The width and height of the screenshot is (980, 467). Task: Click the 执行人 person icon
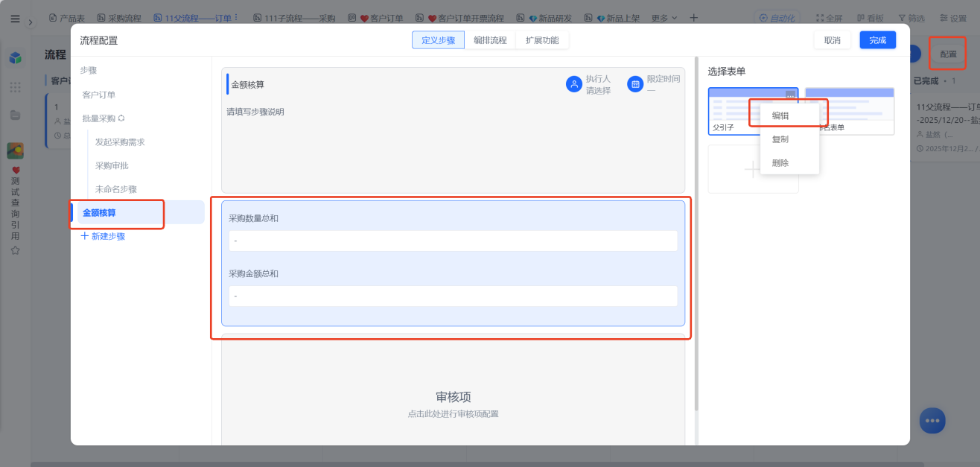pyautogui.click(x=573, y=84)
